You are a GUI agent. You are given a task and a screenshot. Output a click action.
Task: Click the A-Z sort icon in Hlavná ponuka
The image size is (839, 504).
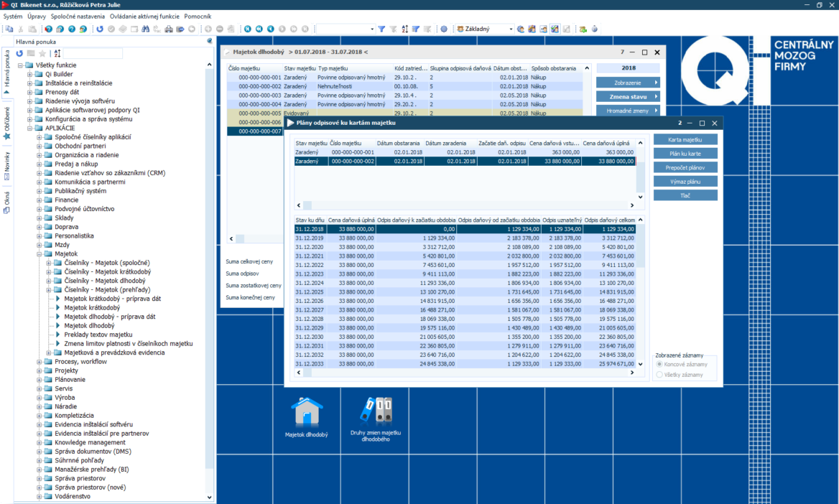point(57,54)
